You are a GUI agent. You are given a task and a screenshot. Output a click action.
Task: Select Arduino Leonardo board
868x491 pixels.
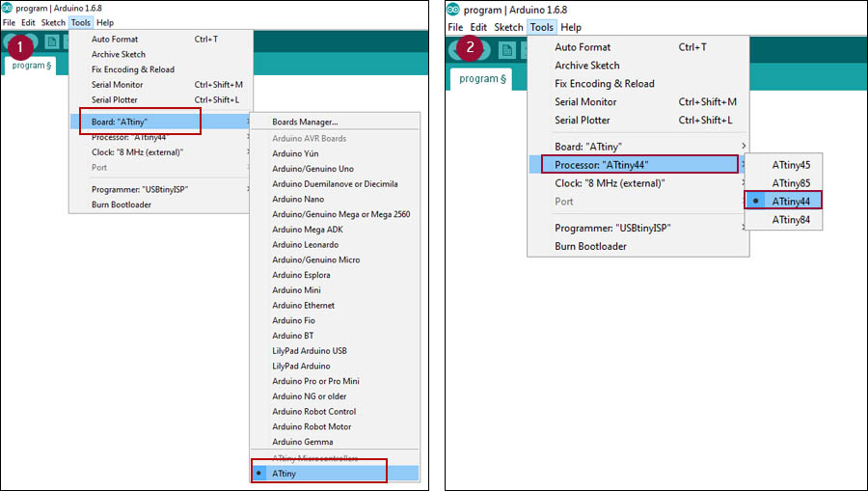pyautogui.click(x=335, y=245)
